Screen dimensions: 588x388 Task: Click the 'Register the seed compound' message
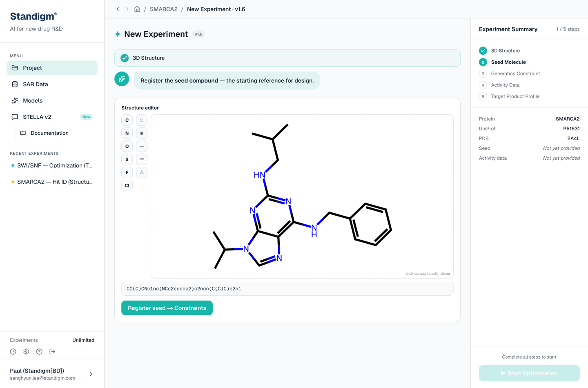[x=227, y=80]
